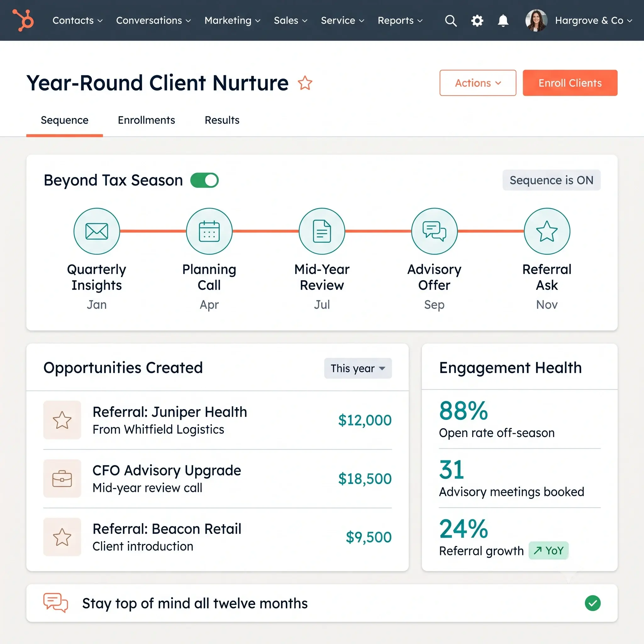The height and width of the screenshot is (644, 644).
Task: Select the Mid-Year Review document step icon
Action: pyautogui.click(x=322, y=231)
